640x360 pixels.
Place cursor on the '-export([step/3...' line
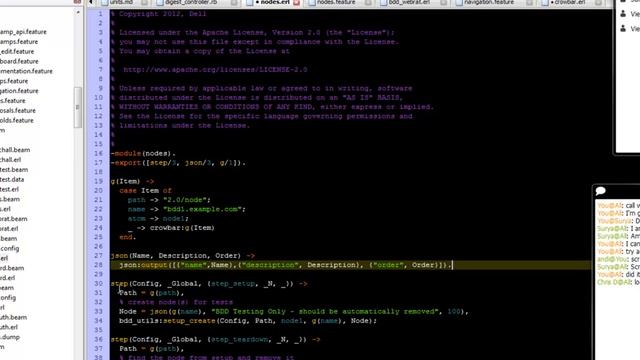click(x=178, y=163)
